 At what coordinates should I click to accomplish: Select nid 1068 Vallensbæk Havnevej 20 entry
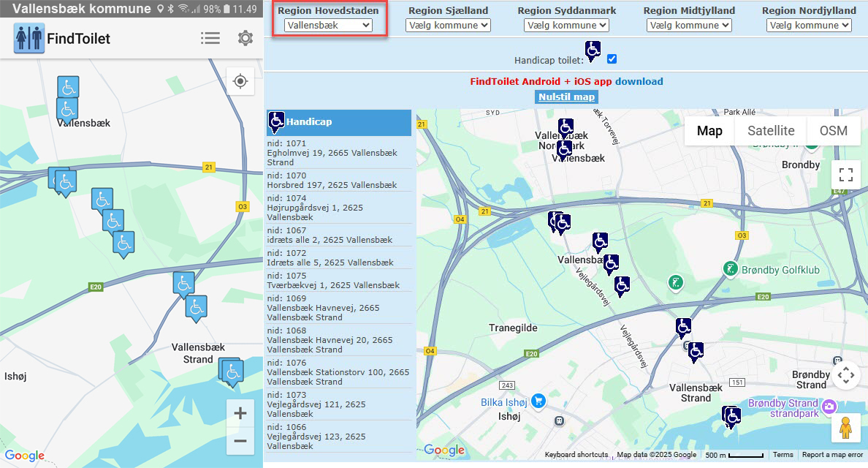(x=339, y=340)
